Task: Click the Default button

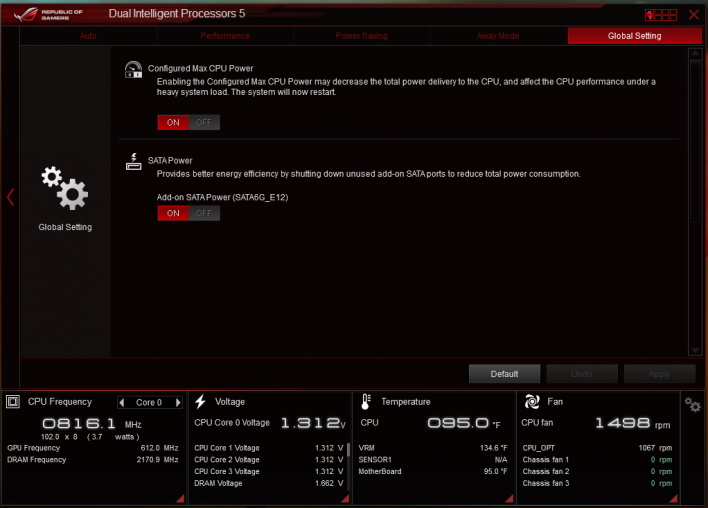Action: pos(504,374)
